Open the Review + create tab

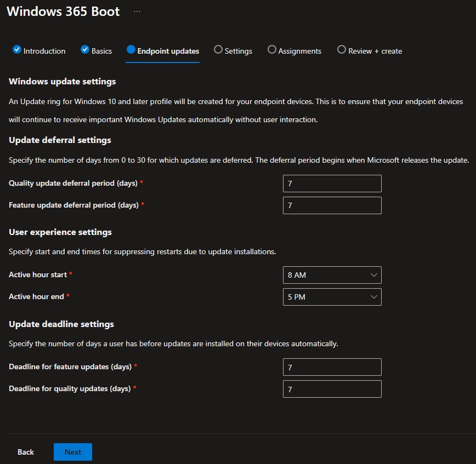click(375, 51)
